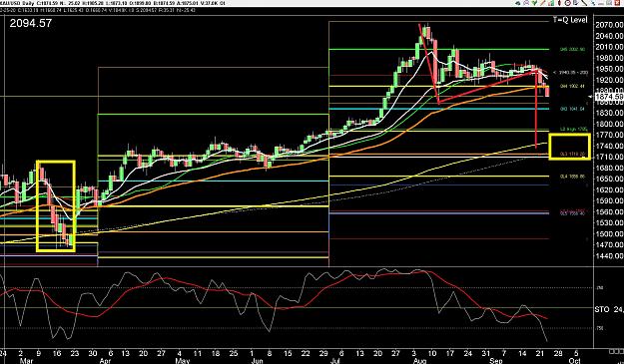Click the dark cloud-shaped icon in the toolbar

click(x=518, y=3)
